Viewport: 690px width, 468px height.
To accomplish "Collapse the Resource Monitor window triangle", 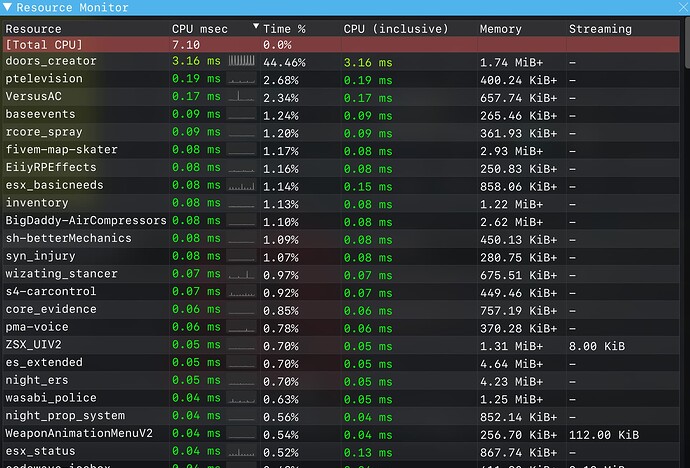I will 8,8.
